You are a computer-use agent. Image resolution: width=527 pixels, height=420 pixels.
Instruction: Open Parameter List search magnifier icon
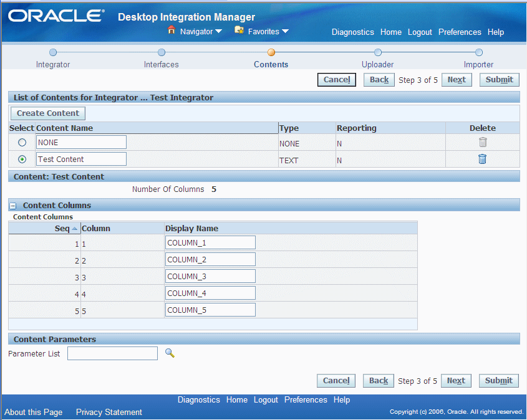click(170, 353)
